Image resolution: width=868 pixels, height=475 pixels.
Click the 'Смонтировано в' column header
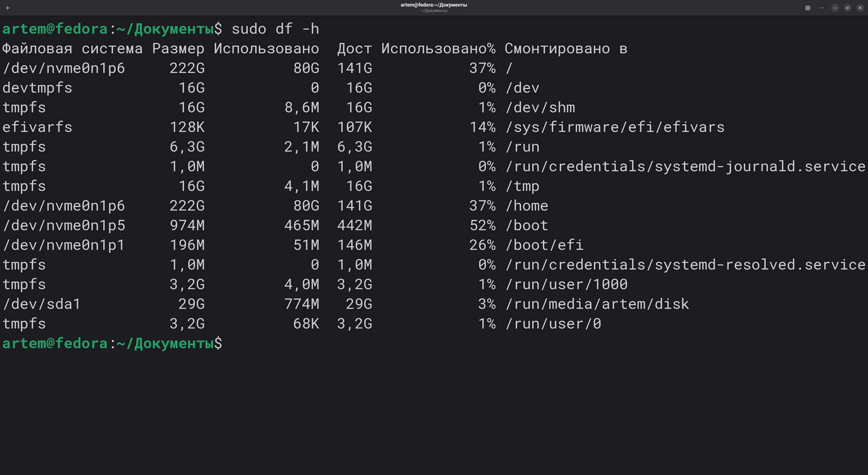point(565,49)
